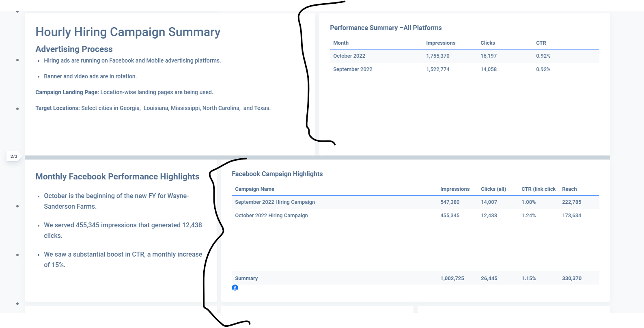Sort by CTR header in Performance Summary table

(541, 43)
